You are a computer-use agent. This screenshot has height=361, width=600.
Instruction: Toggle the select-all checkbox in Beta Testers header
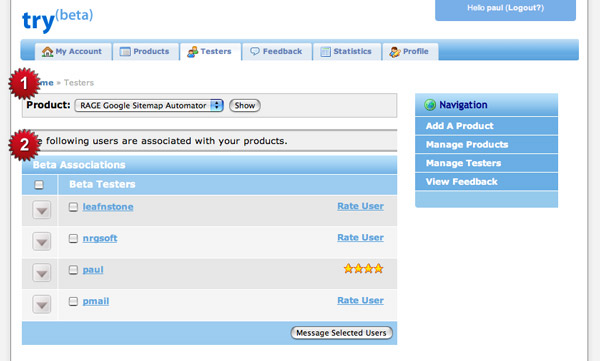(x=39, y=185)
